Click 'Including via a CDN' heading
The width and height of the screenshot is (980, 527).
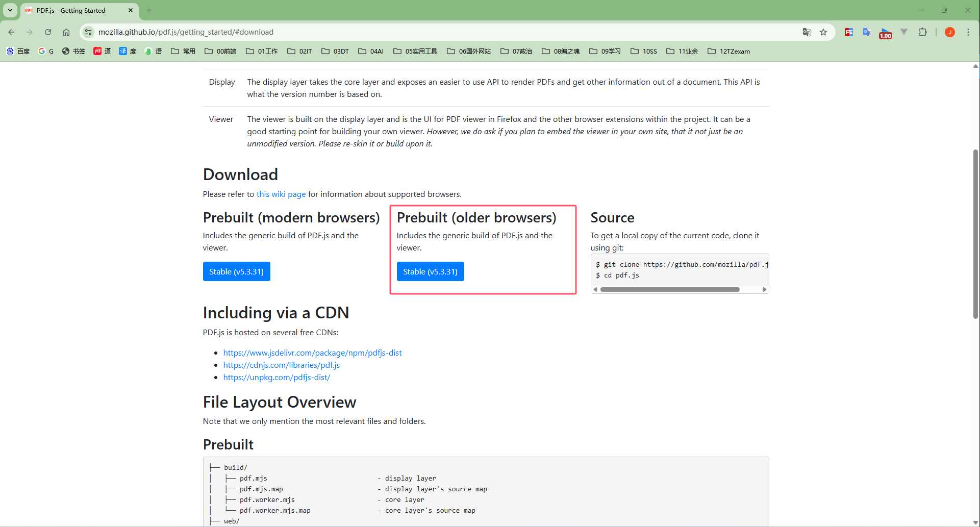coord(276,313)
